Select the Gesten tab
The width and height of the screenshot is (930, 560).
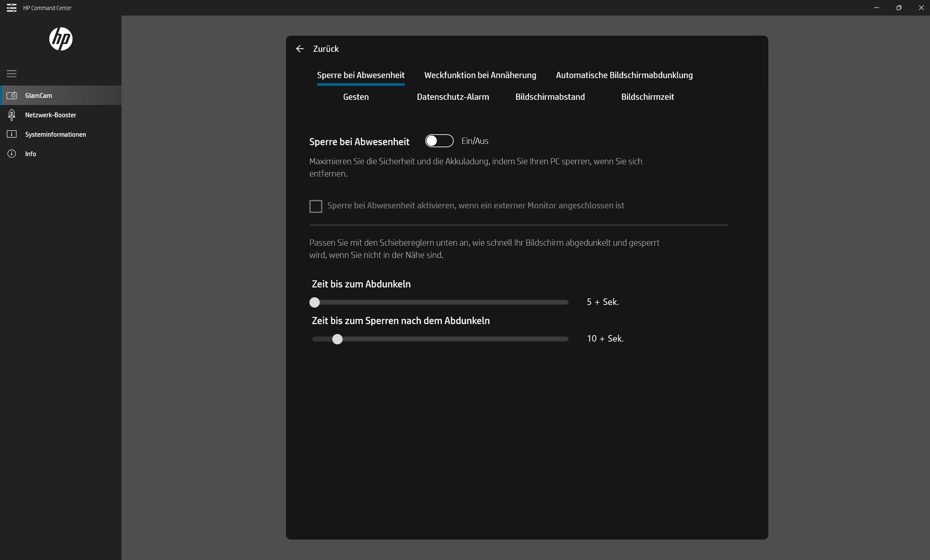pos(356,97)
